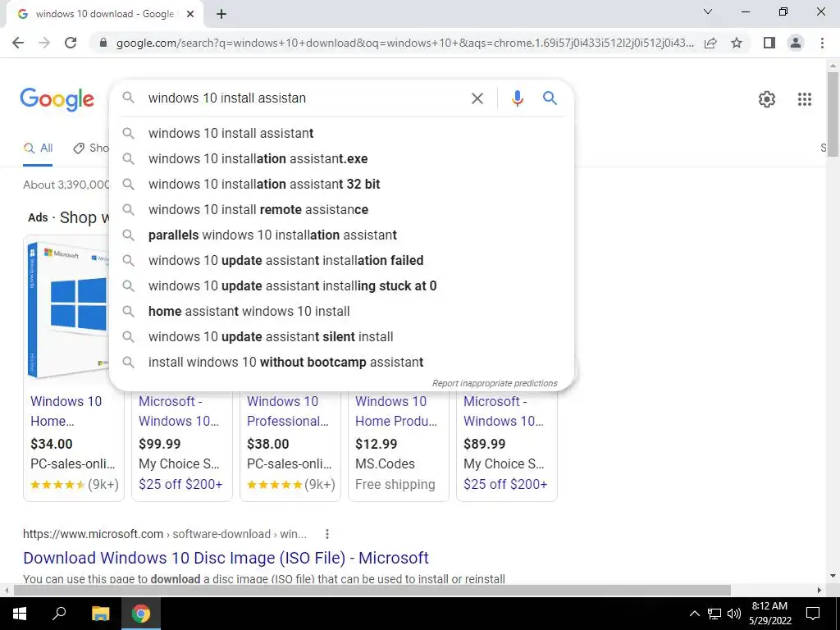Select suggestion 'update assistant silent install'
Screen dimensions: 840x630
[341, 337]
